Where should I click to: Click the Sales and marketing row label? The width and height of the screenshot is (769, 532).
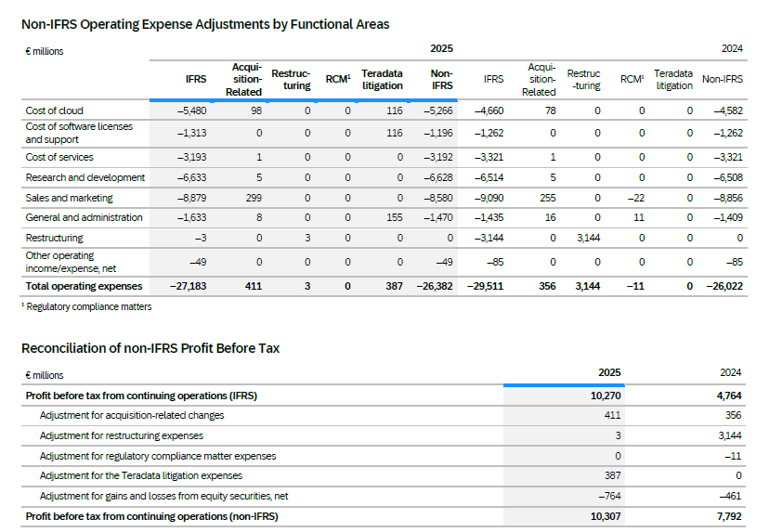[x=69, y=198]
